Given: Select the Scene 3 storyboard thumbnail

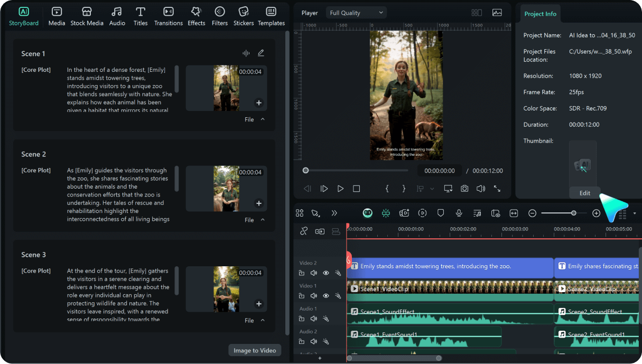Looking at the screenshot, I should (x=226, y=289).
